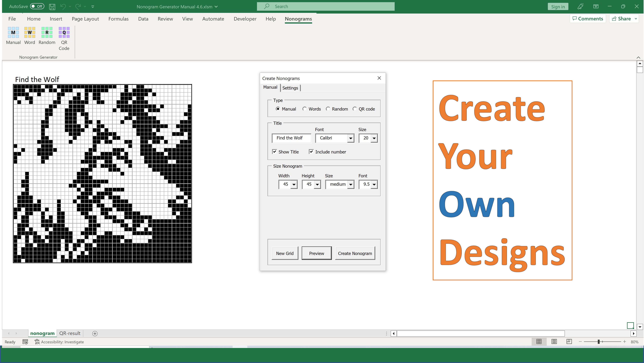This screenshot has height=363, width=644.
Task: Uncheck the Show Title checkbox
Action: [275, 152]
